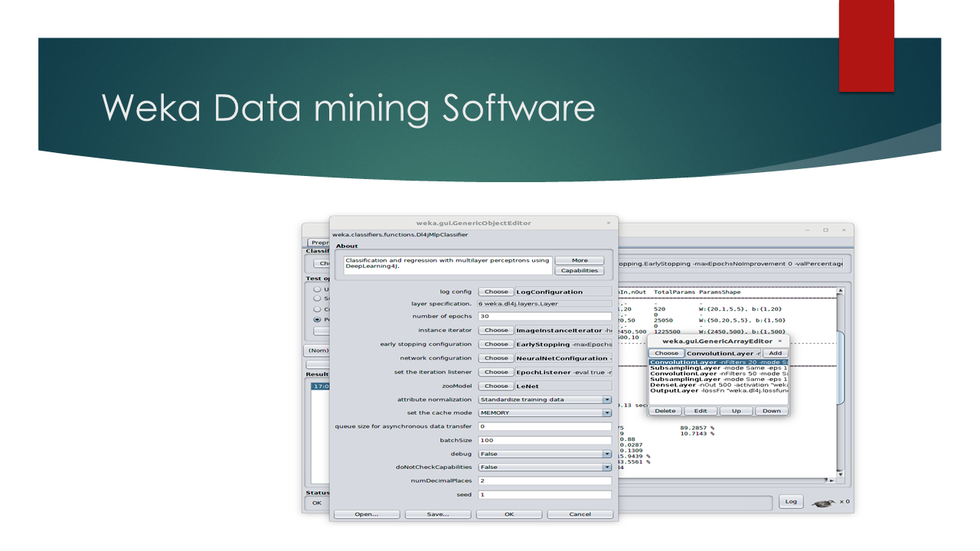Screen dimensions: 980x551
Task: Select the topmost test option radio button
Action: click(317, 289)
